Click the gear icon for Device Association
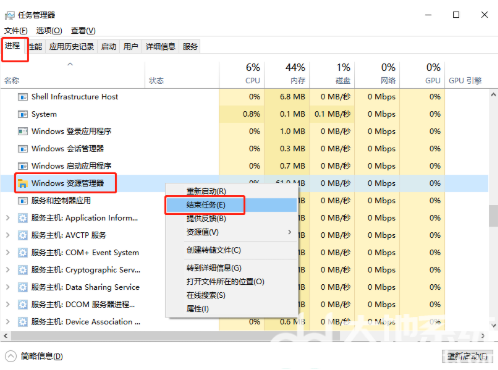The image size is (498, 370). click(22, 322)
